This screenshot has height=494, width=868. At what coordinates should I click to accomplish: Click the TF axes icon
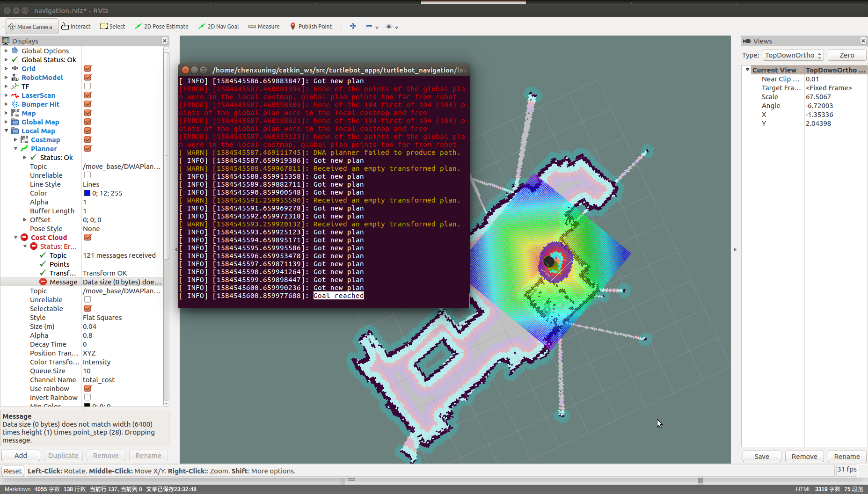pos(15,86)
